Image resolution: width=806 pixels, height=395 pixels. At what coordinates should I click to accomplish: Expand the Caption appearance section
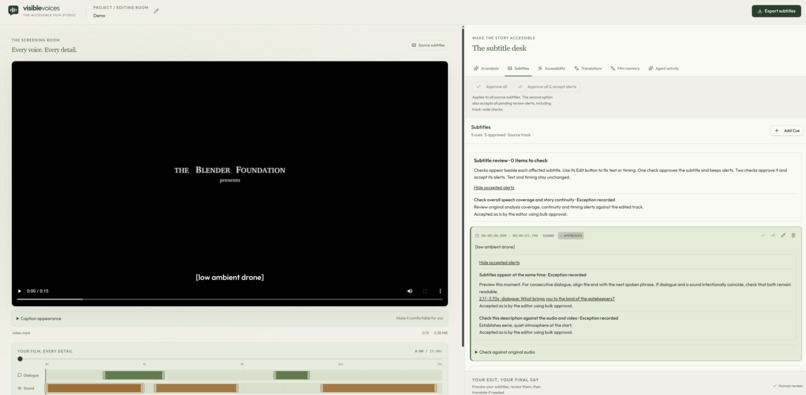(39, 318)
